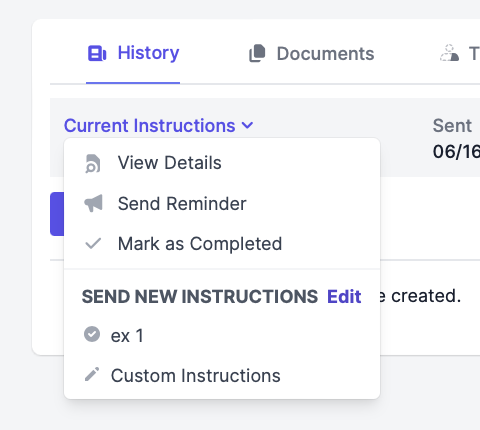Click the purple button behind the dropdown
480x430 pixels.
(x=57, y=214)
